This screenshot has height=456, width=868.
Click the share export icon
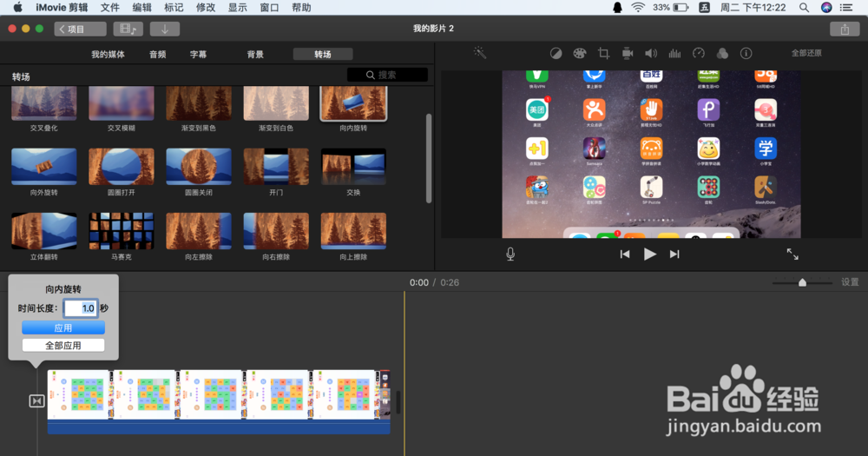tap(845, 29)
